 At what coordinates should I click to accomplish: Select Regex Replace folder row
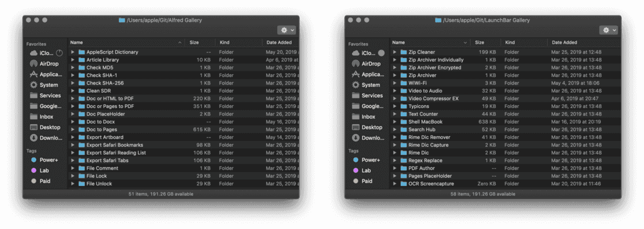click(505, 161)
